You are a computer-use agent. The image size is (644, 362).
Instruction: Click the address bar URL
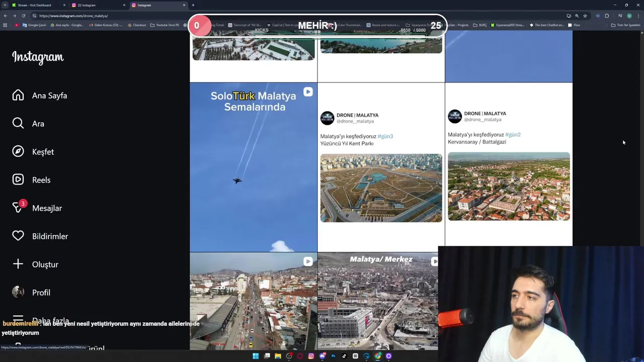pos(73,16)
